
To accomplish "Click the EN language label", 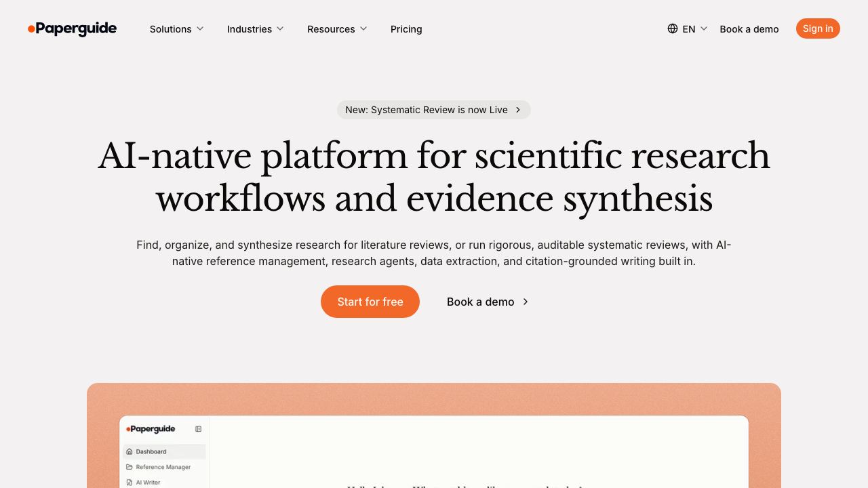I will [689, 29].
